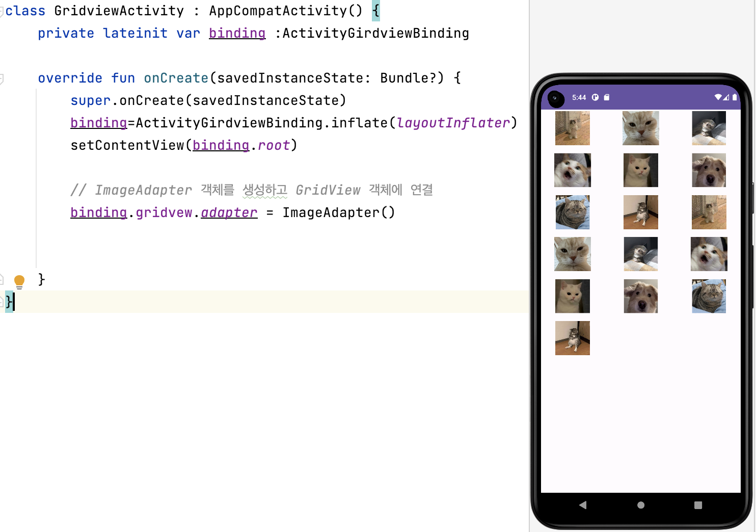Click the override keyword
This screenshot has height=532, width=756.
pos(70,78)
